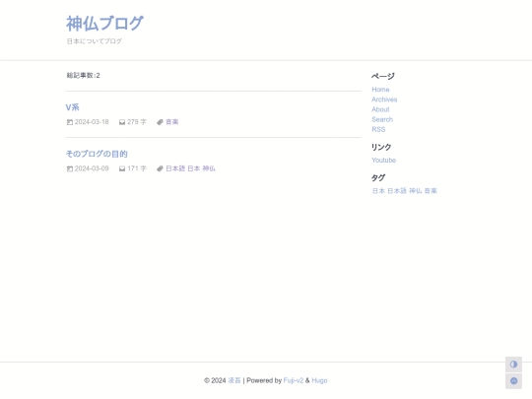Click the back-to-top arrow button
Screen dimensions: 532x399
513,380
